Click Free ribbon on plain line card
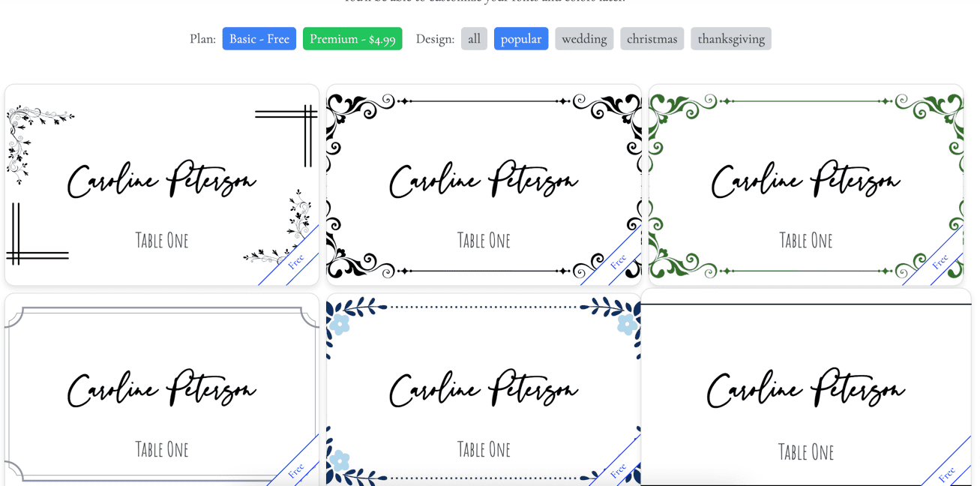 pyautogui.click(x=946, y=472)
